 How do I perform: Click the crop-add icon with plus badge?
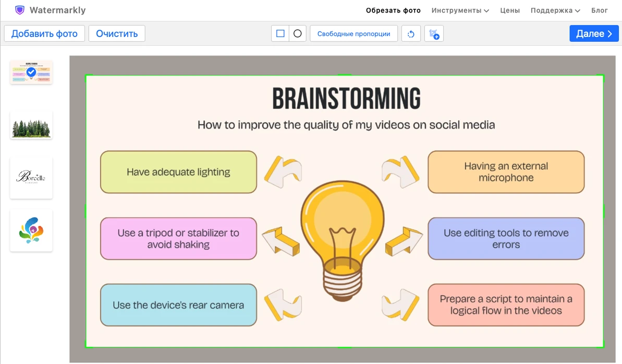pos(434,34)
